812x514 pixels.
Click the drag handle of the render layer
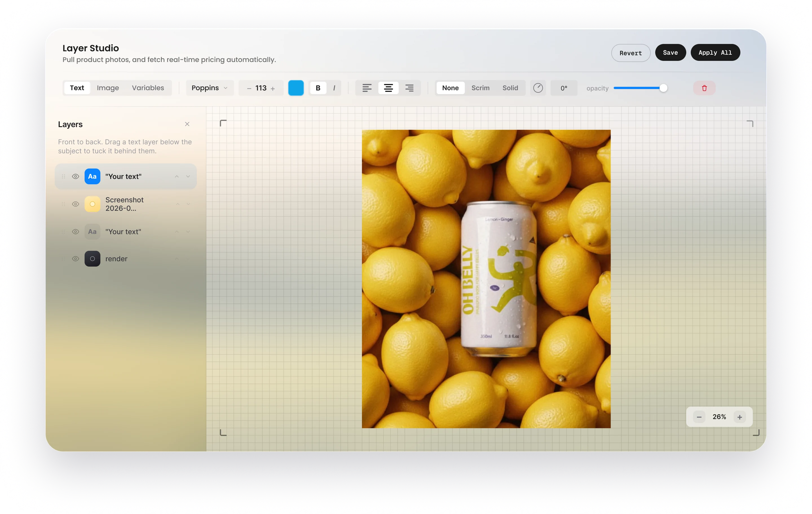pos(63,258)
